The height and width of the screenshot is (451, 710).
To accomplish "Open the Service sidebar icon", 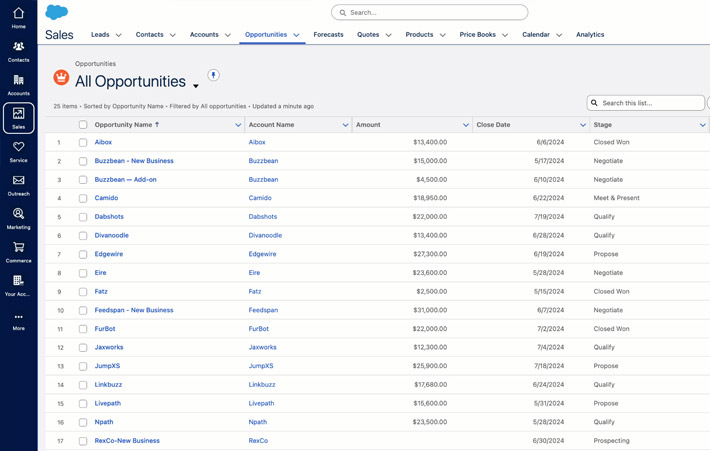I will pos(19,152).
